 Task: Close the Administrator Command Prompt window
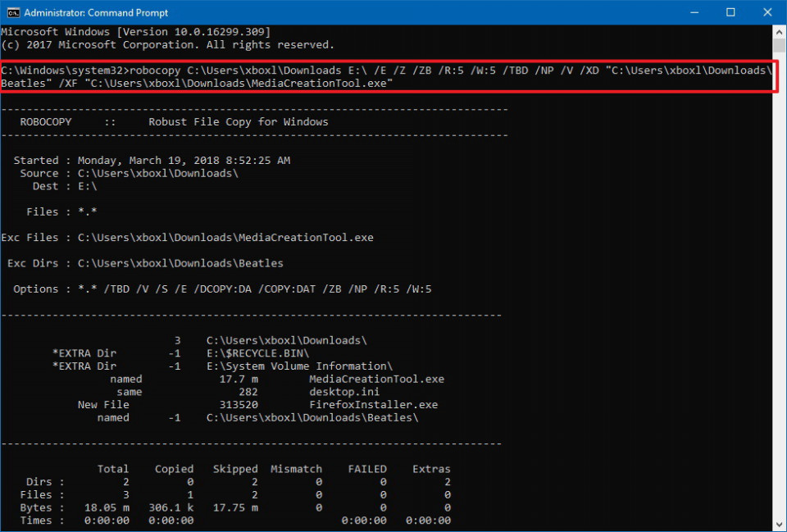[767, 12]
